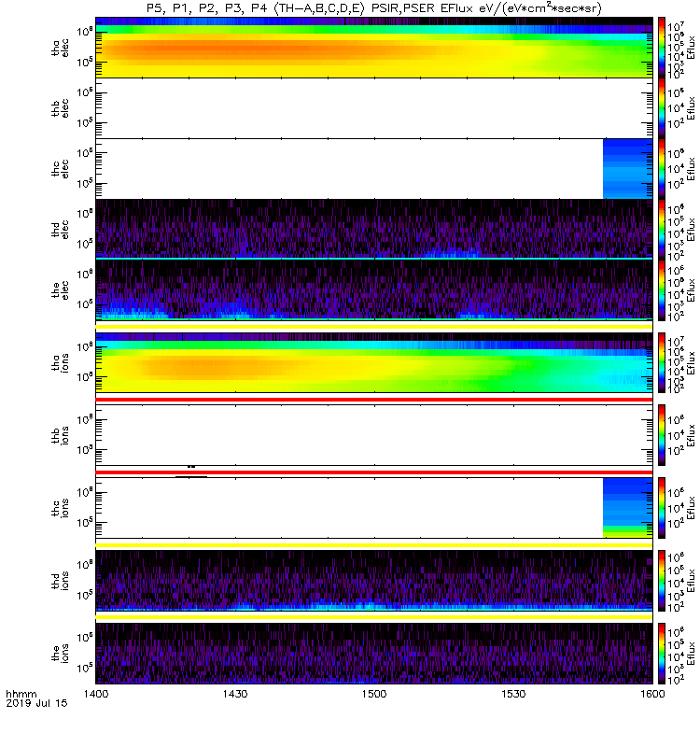Screen dimensions: 700x747
Task: Click the tha elec spectrogram panel
Action: [374, 48]
